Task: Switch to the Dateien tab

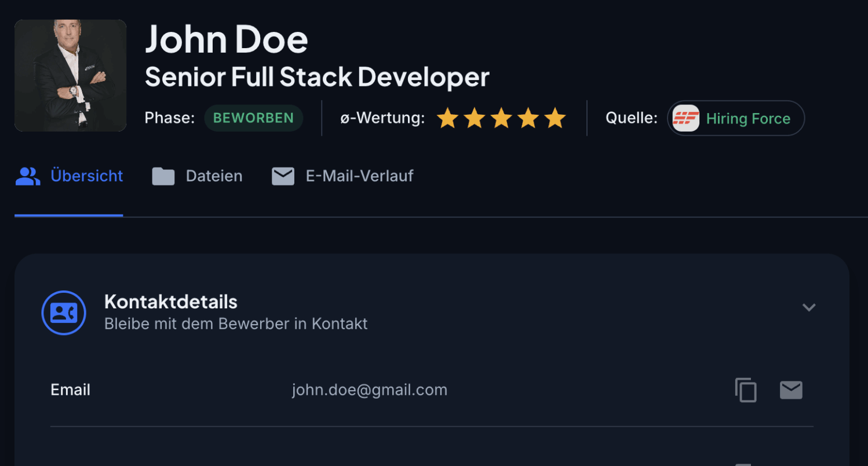Action: tap(214, 176)
